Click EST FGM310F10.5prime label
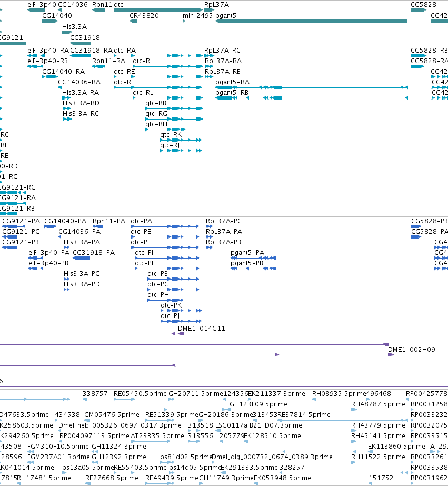 (58, 447)
